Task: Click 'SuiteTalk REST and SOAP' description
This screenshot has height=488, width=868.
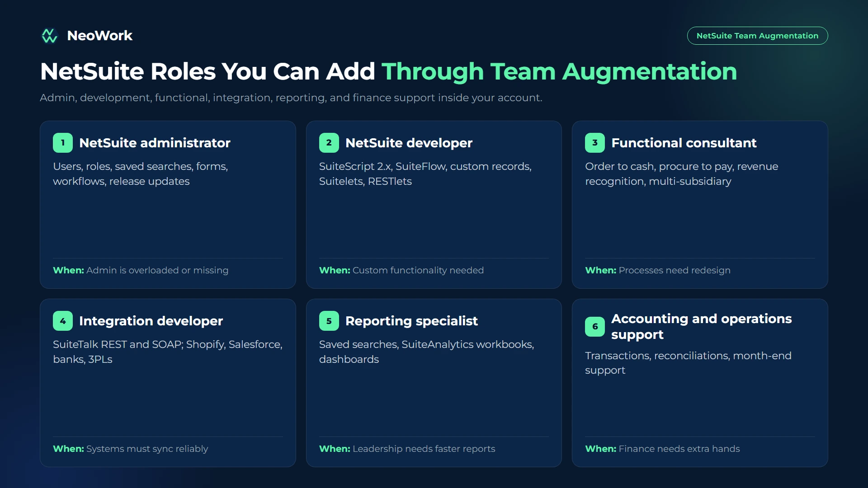Action: click(168, 352)
